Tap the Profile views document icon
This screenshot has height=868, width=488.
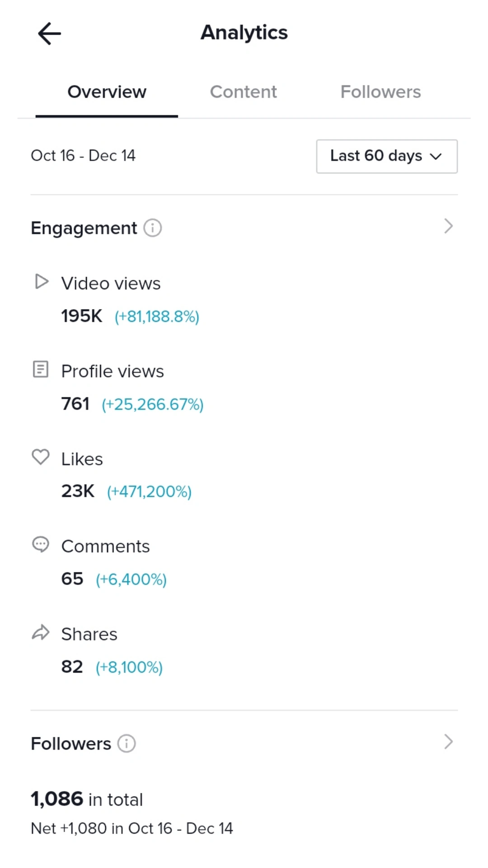[41, 369]
